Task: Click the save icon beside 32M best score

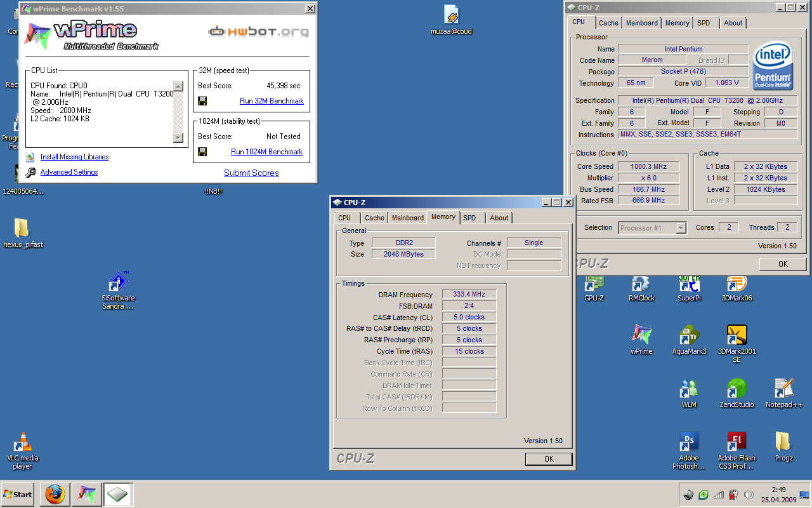Action: click(x=202, y=101)
